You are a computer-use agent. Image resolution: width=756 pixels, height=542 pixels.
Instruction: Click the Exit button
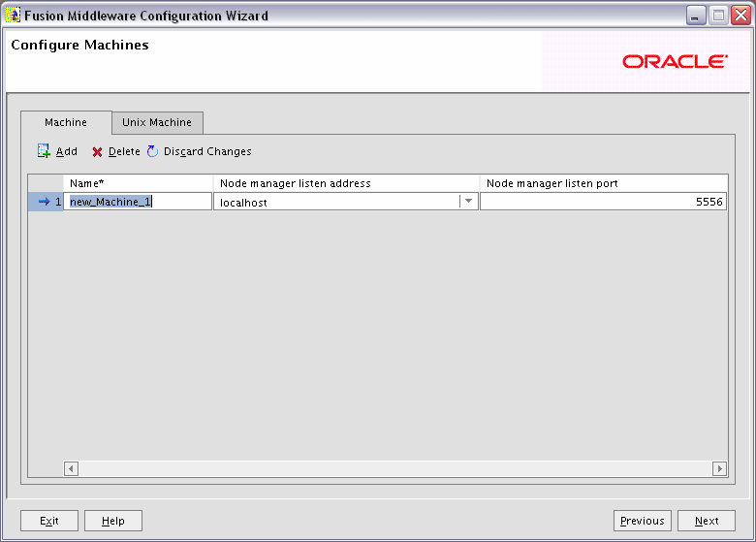(49, 521)
